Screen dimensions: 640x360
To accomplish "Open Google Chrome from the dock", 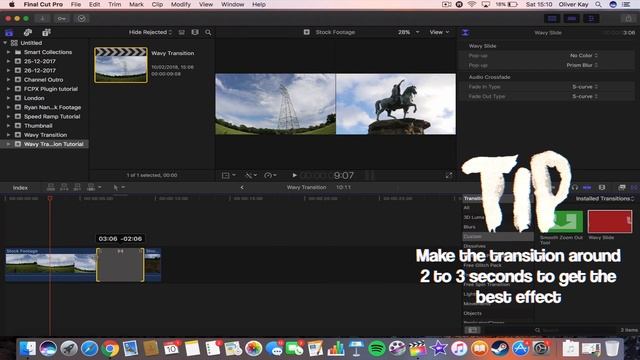I will 110,348.
